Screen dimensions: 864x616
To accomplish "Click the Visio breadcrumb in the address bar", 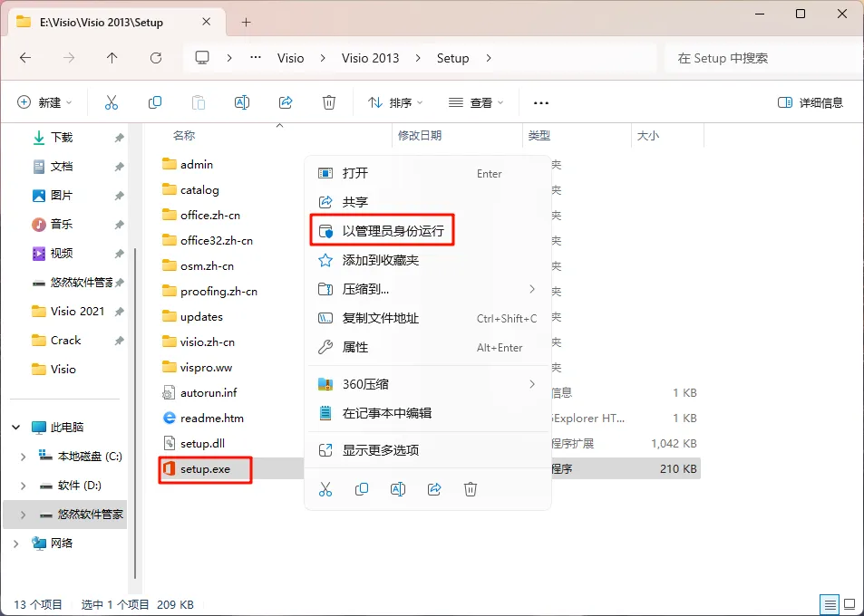I will [x=290, y=58].
